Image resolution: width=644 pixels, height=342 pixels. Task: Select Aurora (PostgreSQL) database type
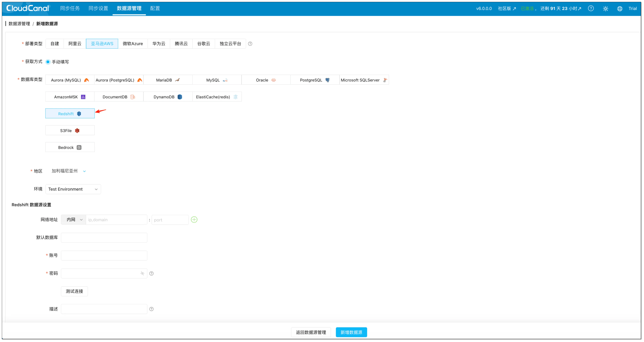pyautogui.click(x=119, y=80)
